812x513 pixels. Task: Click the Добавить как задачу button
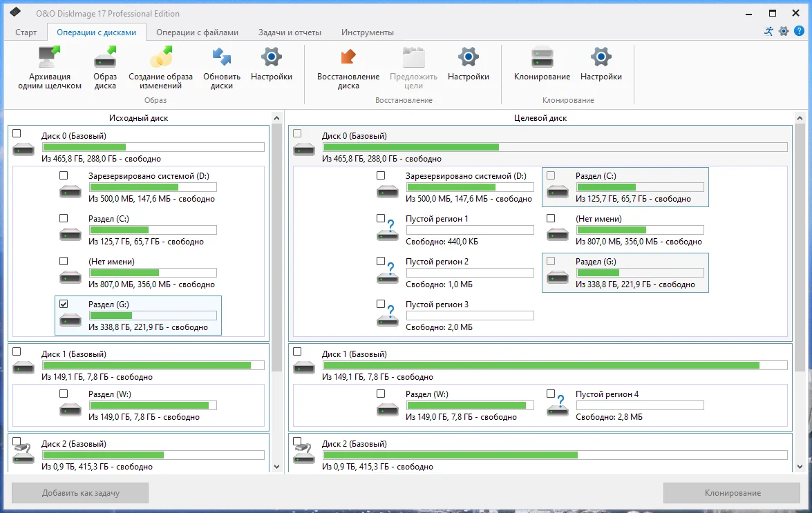click(x=80, y=493)
